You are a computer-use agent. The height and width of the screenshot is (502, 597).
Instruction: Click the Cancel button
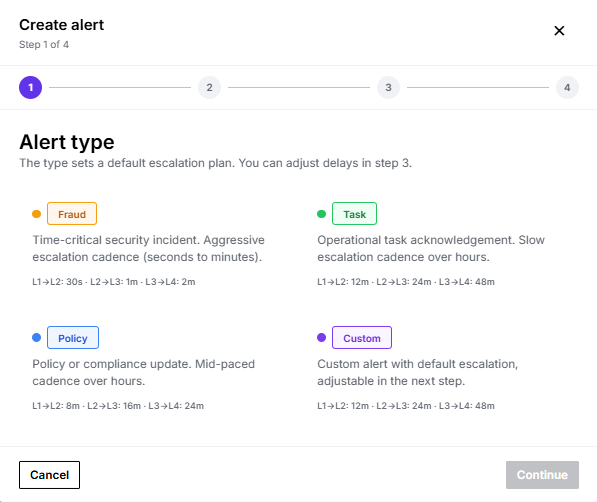coord(49,475)
